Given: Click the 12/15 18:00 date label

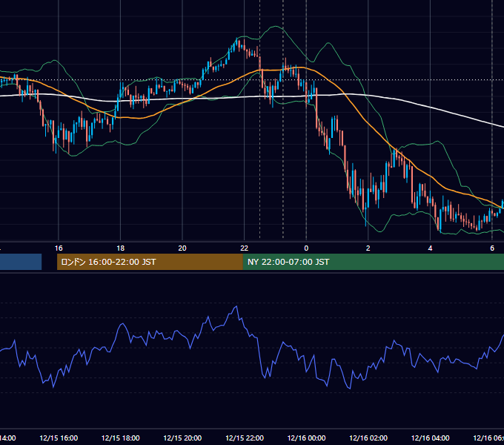Looking at the screenshot, I should [x=121, y=438].
